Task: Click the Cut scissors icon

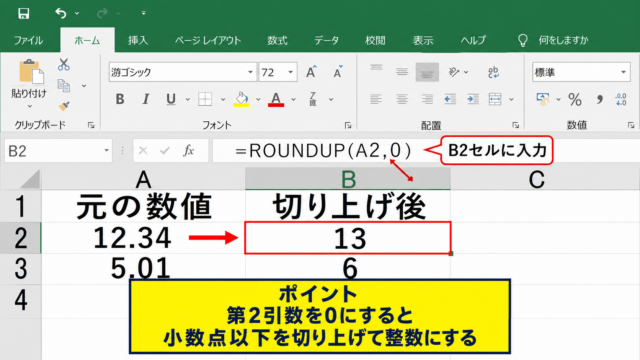Action: pos(64,64)
